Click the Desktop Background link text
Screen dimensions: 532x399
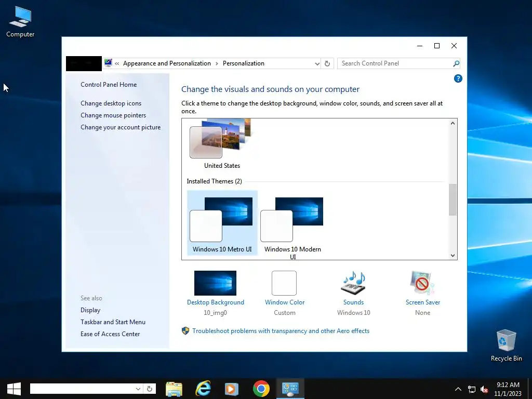[216, 302]
